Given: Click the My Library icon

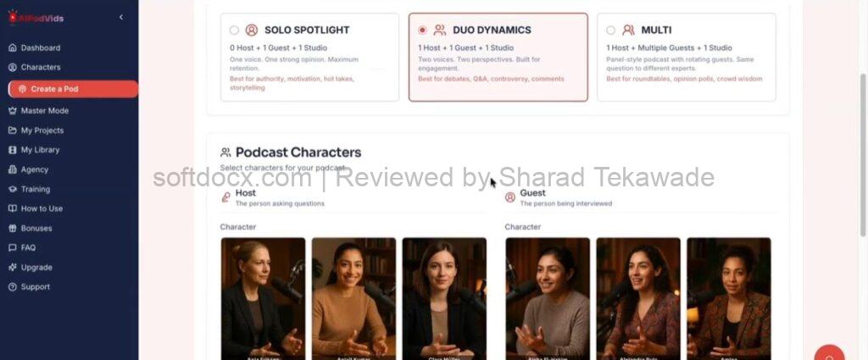Looking at the screenshot, I should coord(12,150).
